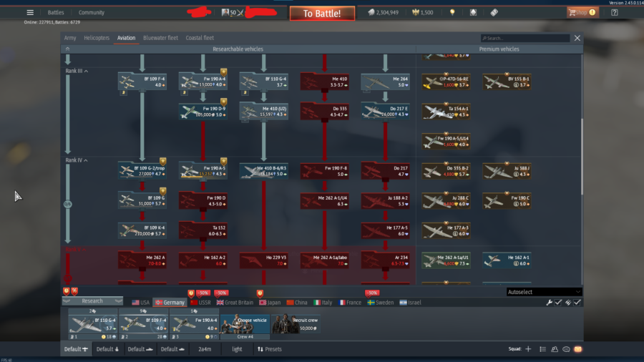The height and width of the screenshot is (362, 644).
Task: Open the orange mail envelope icon
Action: pos(578,349)
